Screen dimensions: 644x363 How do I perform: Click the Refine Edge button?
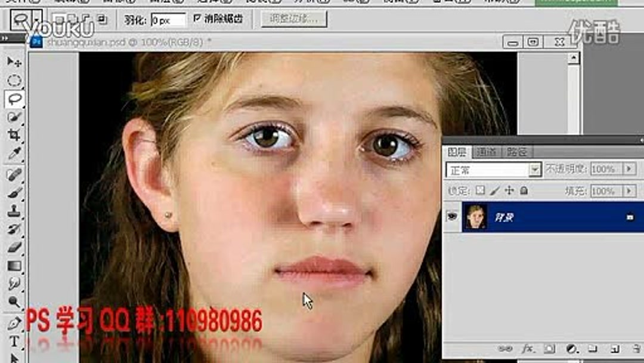coord(293,19)
